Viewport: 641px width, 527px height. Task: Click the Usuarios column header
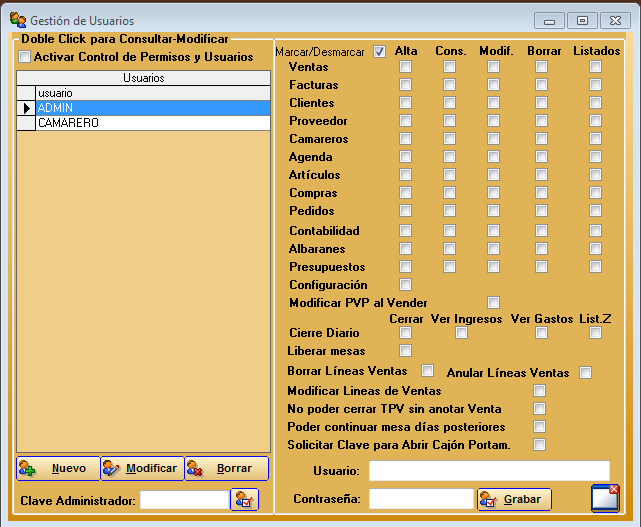143,78
